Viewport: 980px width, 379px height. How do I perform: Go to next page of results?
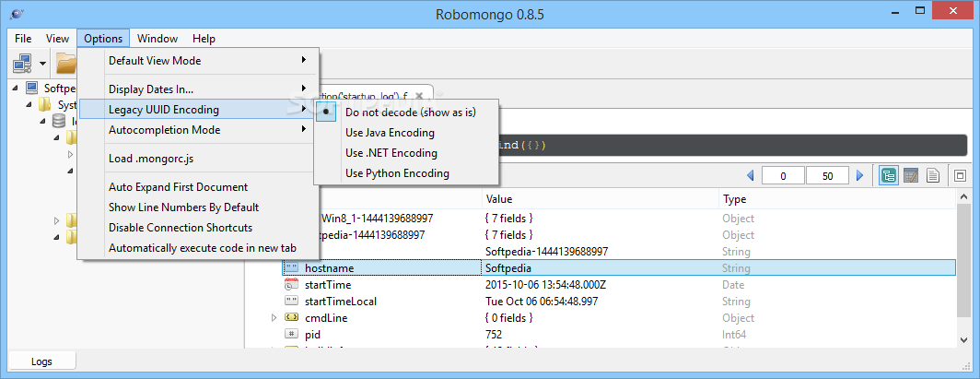[859, 176]
